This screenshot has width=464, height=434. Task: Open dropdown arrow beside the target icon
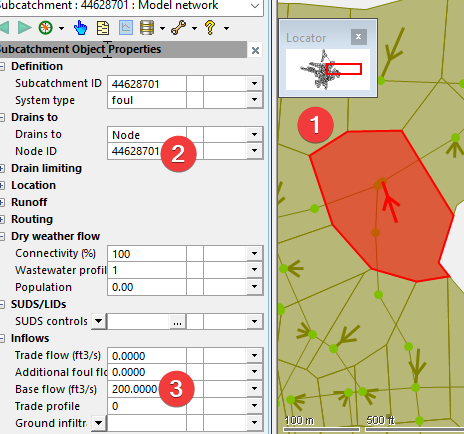(61, 28)
